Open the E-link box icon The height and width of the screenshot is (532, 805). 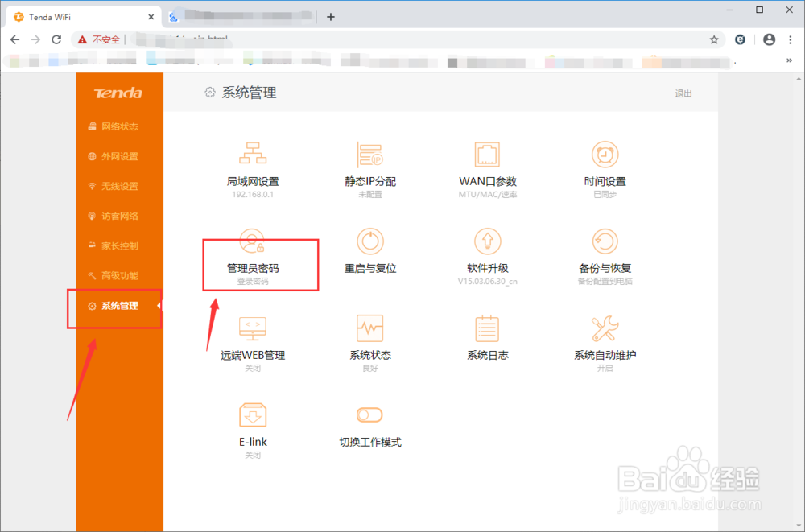(x=253, y=415)
